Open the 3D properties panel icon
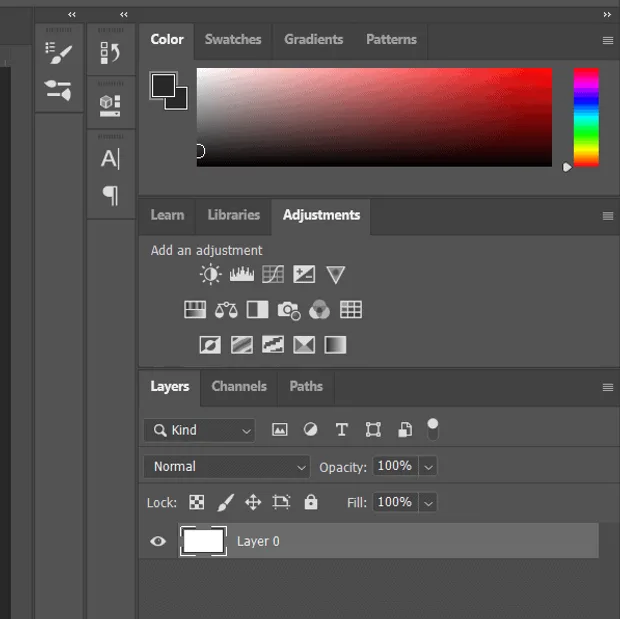The height and width of the screenshot is (619, 620). [110, 106]
